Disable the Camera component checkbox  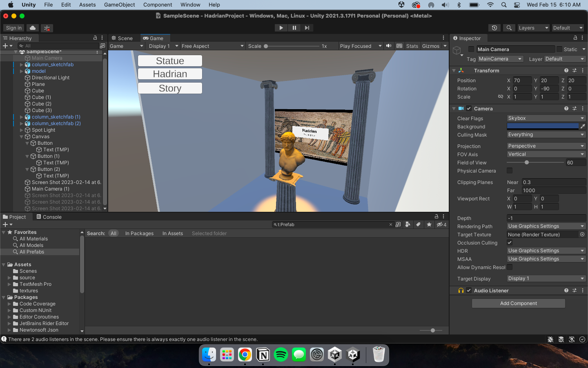[469, 108]
